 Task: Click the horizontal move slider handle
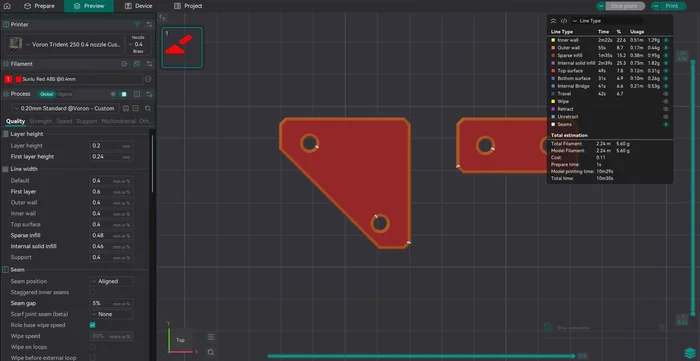click(573, 356)
